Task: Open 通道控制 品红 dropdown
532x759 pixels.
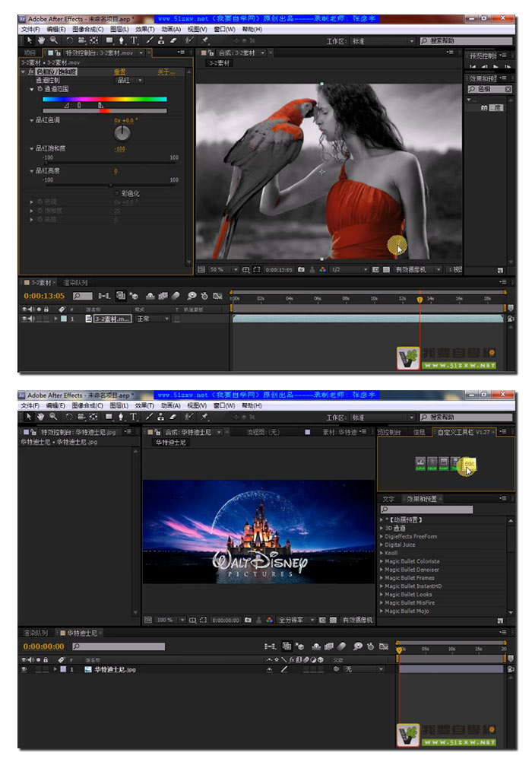Action: point(130,81)
